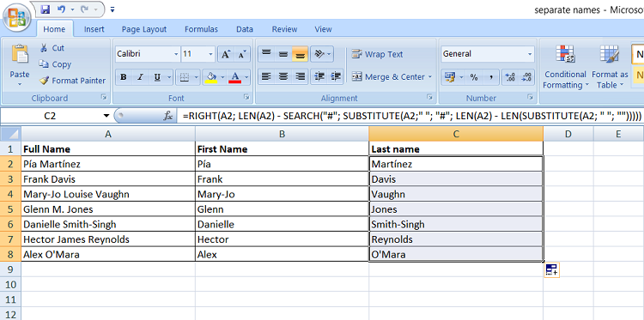The width and height of the screenshot is (644, 320).
Task: Click the Office button logo
Action: click(x=16, y=17)
